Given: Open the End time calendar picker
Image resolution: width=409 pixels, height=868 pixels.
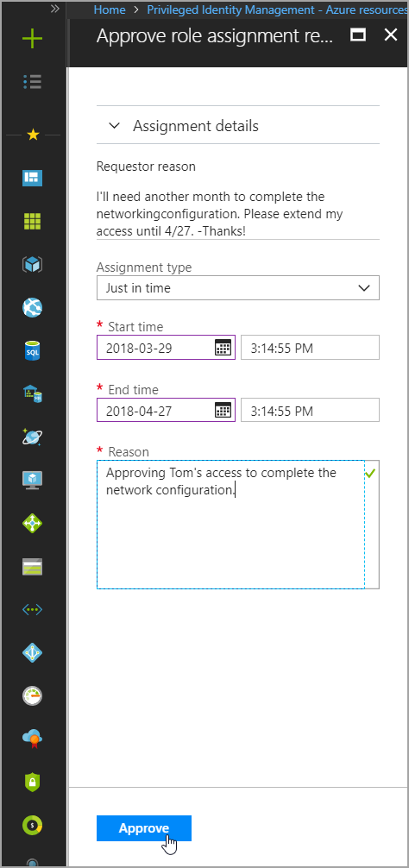Looking at the screenshot, I should click(223, 411).
